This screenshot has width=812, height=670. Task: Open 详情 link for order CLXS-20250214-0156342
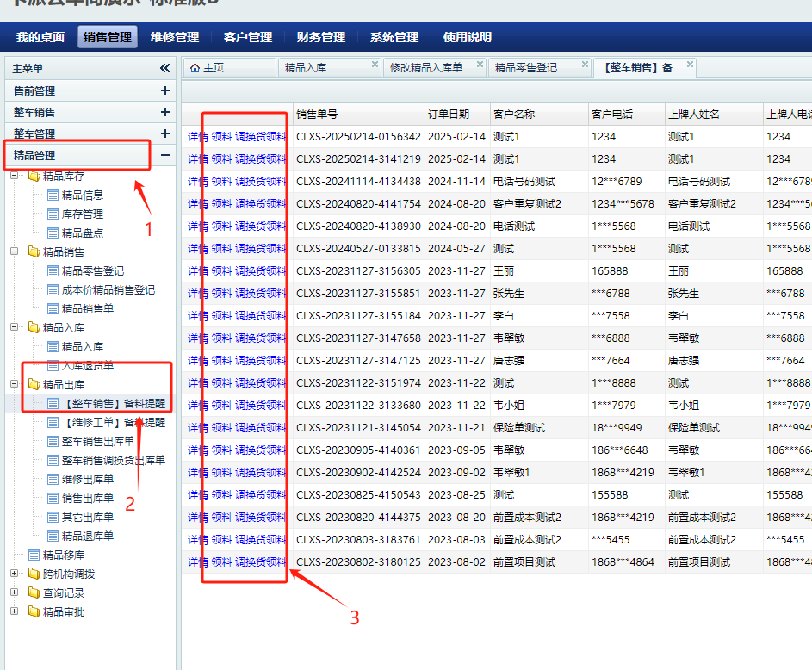point(198,137)
